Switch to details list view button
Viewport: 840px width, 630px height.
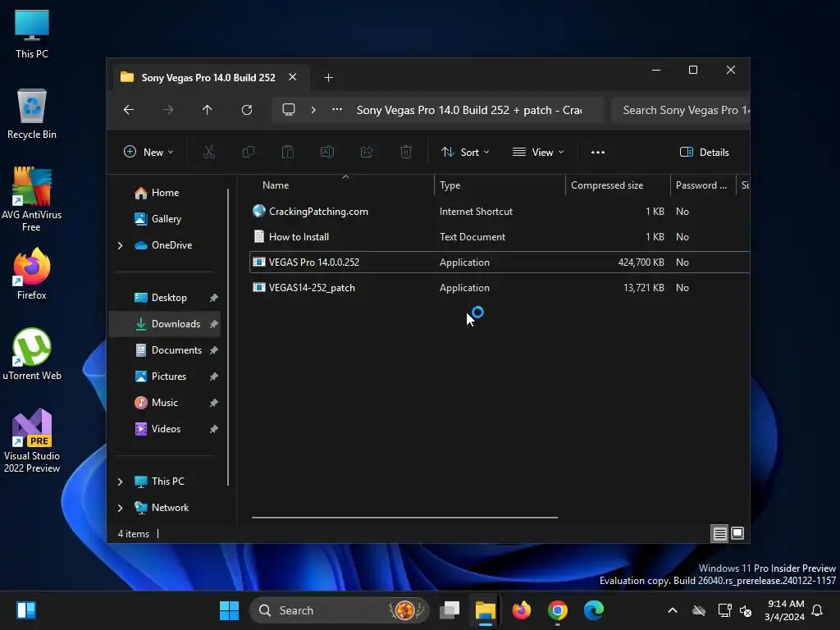tap(719, 533)
